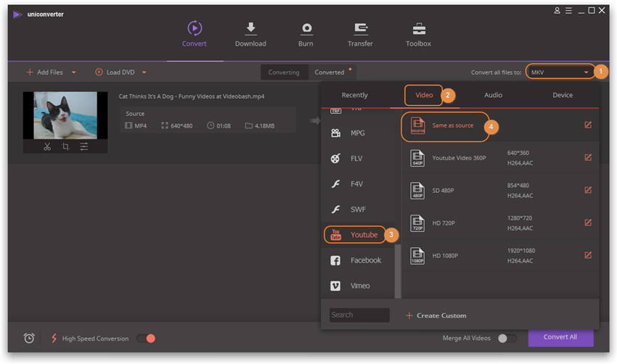The image size is (617, 364).
Task: Select the FLV format entry
Action: (358, 158)
